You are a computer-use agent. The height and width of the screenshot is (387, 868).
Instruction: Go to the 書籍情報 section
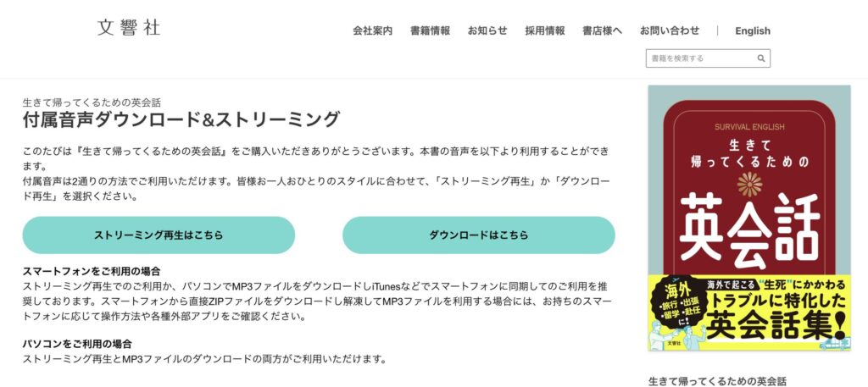[x=430, y=31]
